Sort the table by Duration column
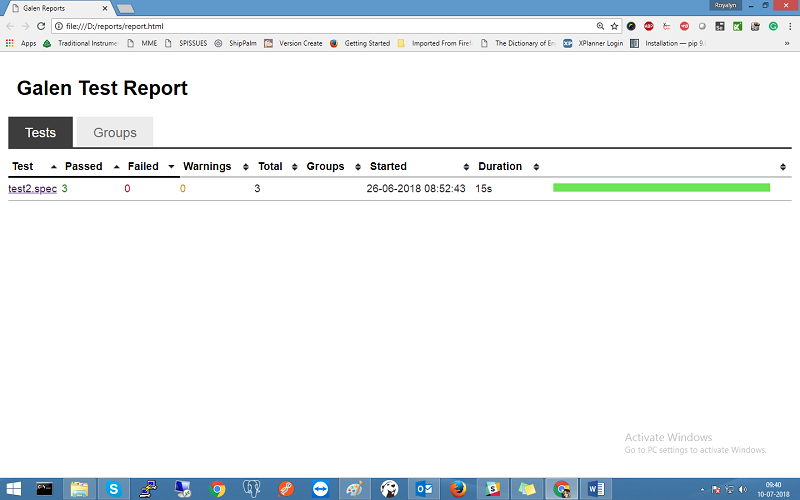This screenshot has height=500, width=800. 500,166
